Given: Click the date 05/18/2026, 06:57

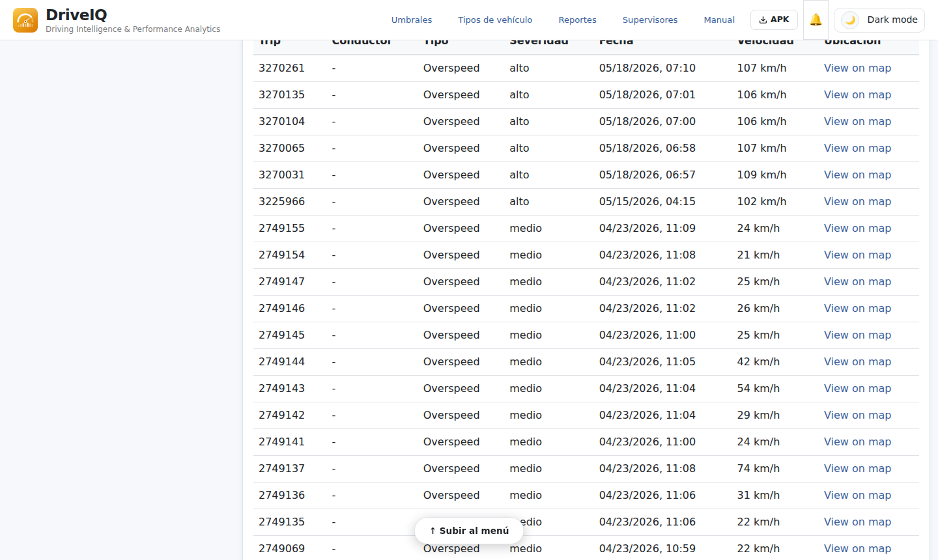Looking at the screenshot, I should pyautogui.click(x=647, y=175).
